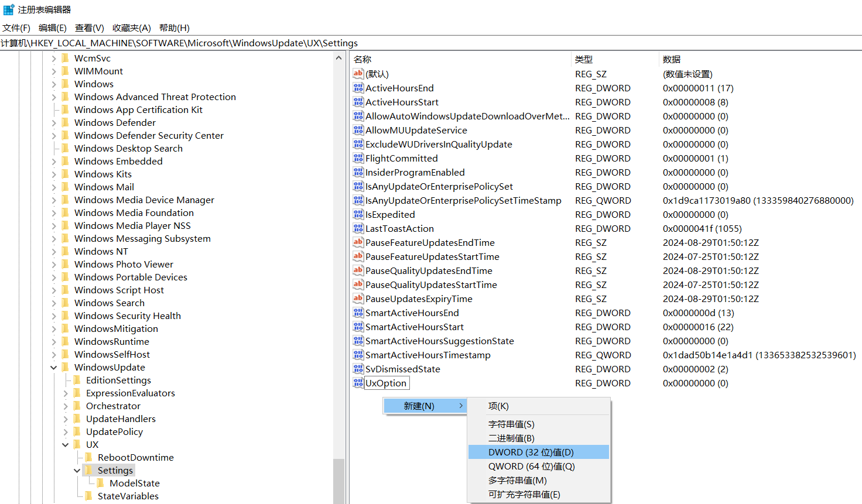This screenshot has height=504, width=862.
Task: Click the ActiveHoursStart DWORD value icon
Action: click(x=358, y=102)
